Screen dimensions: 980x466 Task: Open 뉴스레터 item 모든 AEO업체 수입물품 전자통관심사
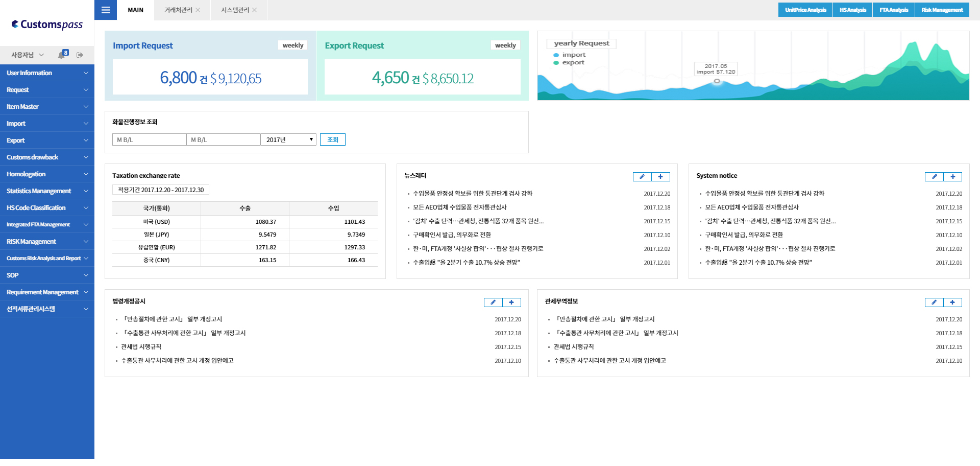pos(460,207)
